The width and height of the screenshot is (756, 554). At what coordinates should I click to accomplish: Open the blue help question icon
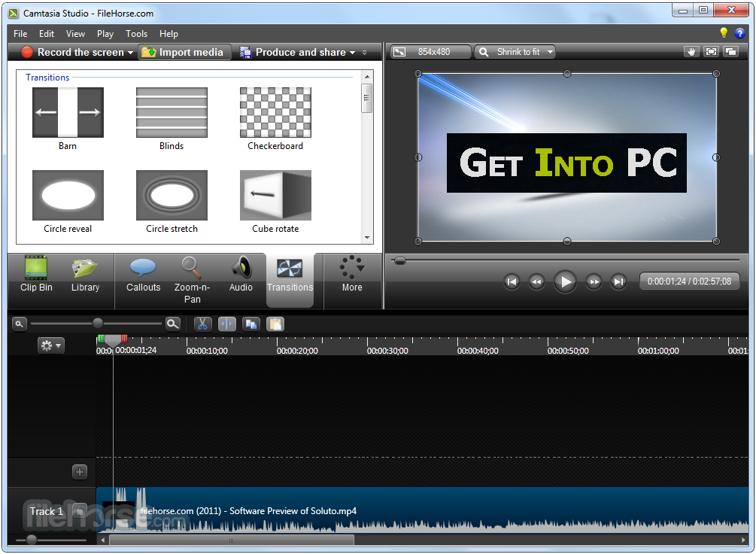(x=739, y=33)
